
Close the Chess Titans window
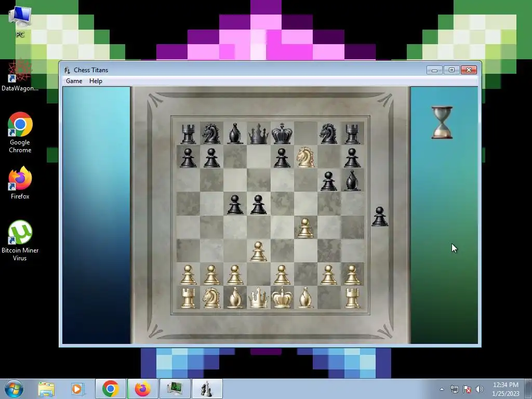coord(469,70)
